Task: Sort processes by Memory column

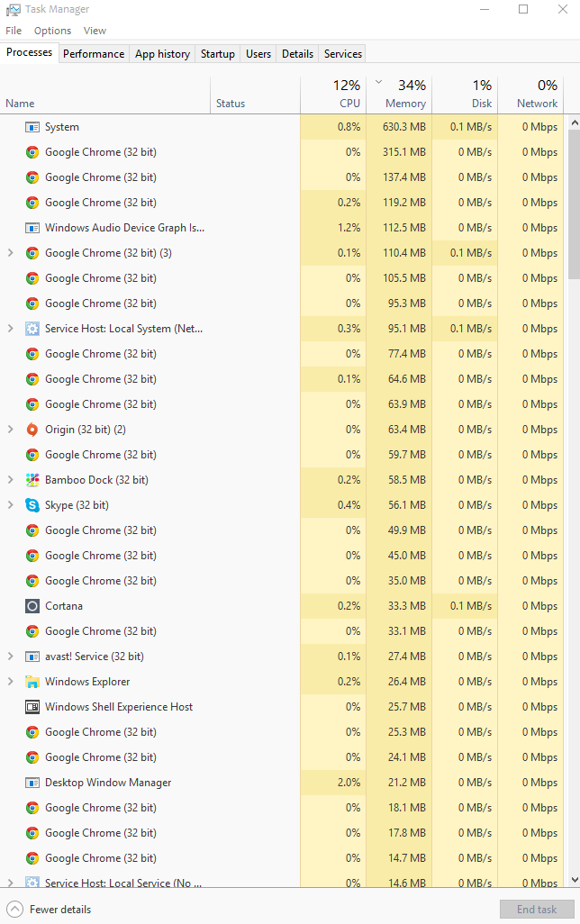Action: point(400,95)
